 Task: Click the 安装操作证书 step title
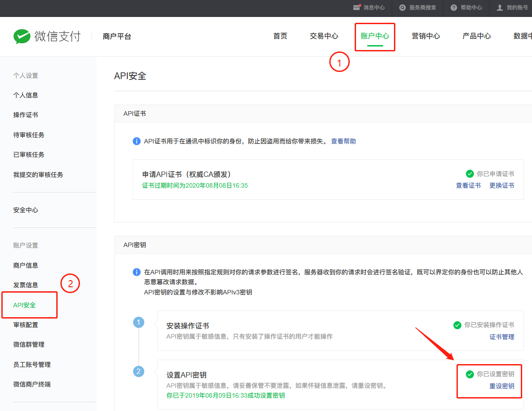tap(188, 326)
